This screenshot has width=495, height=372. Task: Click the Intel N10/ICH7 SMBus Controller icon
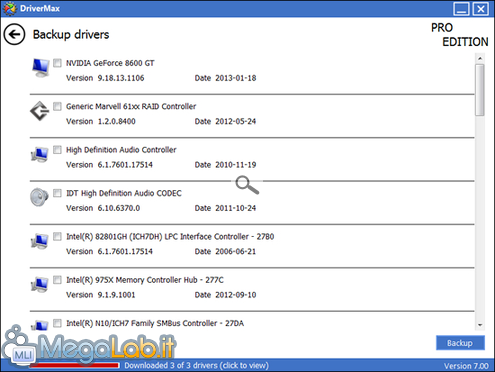point(40,325)
